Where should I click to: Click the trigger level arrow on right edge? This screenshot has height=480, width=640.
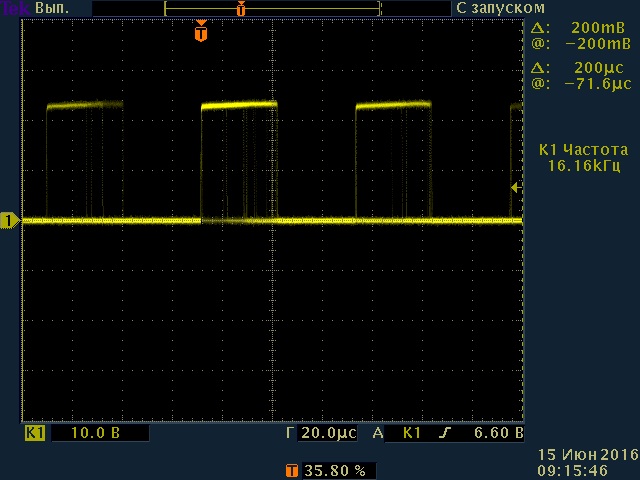pos(515,187)
